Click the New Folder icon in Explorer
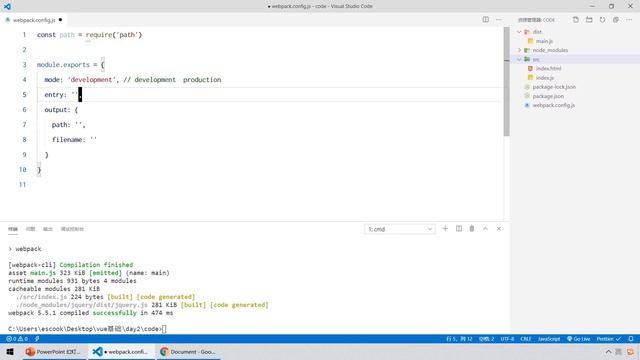Screen dimensions: 640x360 [x=589, y=20]
